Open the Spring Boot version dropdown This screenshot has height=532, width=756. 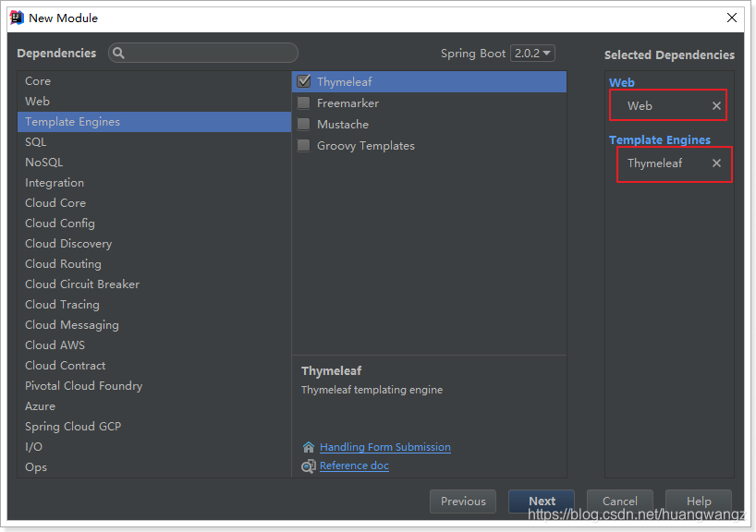532,53
